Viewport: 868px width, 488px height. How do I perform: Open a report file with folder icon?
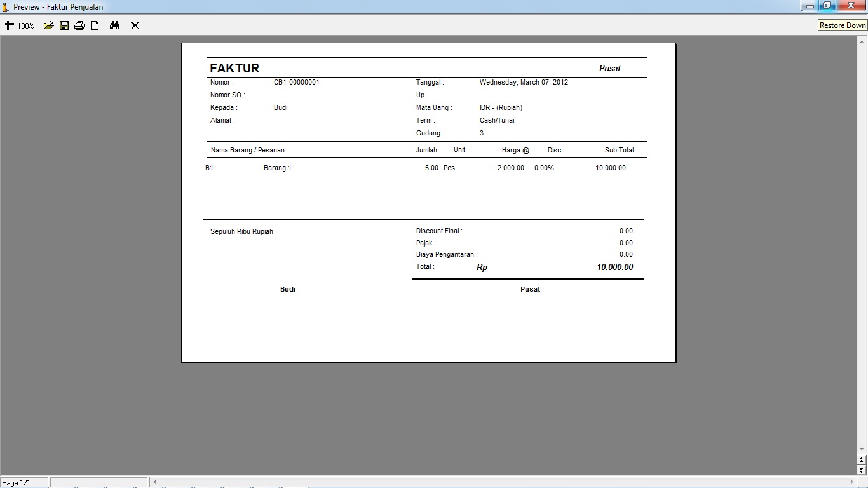(x=48, y=25)
